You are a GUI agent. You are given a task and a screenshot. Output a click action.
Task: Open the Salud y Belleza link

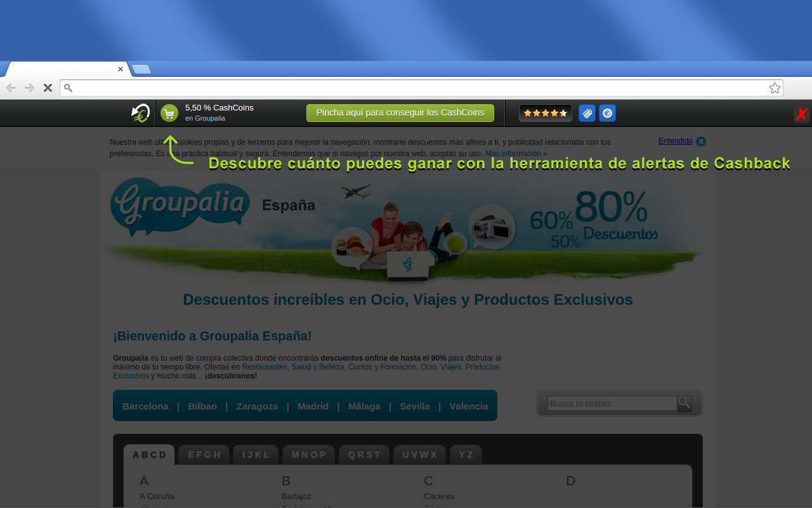(318, 367)
